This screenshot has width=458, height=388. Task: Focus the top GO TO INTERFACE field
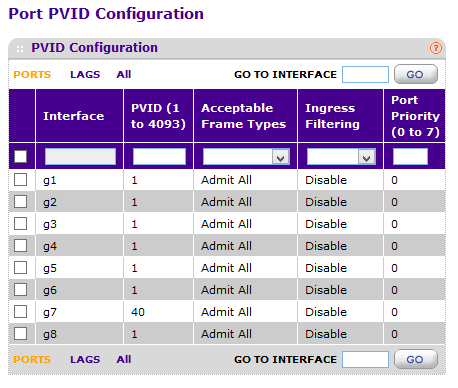[x=365, y=74]
